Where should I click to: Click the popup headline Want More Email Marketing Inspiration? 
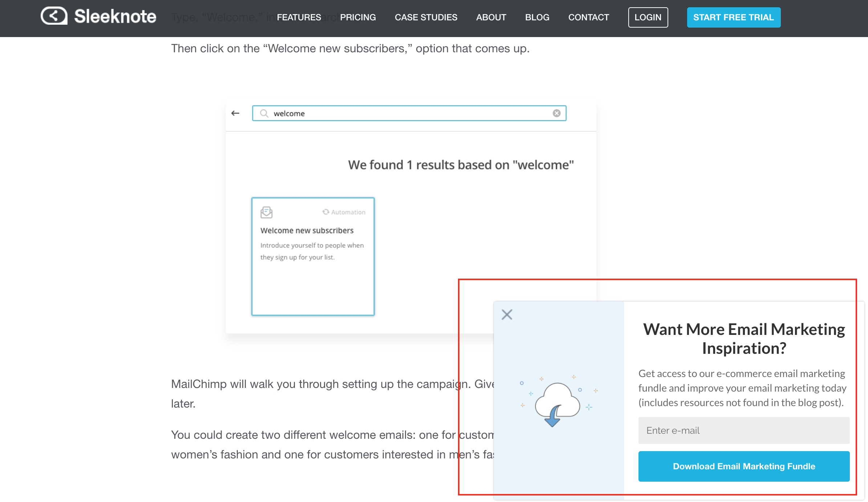(744, 339)
